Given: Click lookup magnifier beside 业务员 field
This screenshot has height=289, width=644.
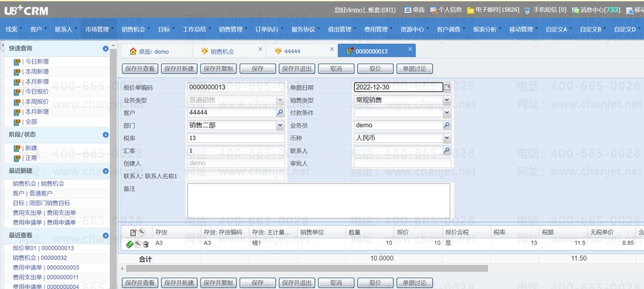Looking at the screenshot, I should click(x=447, y=125).
